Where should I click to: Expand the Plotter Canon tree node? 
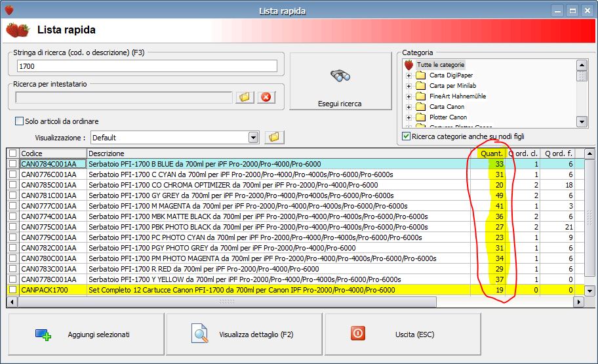409,117
